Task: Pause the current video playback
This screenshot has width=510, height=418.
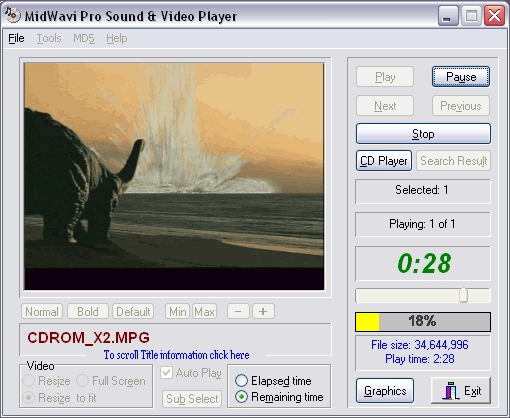Action: 461,77
